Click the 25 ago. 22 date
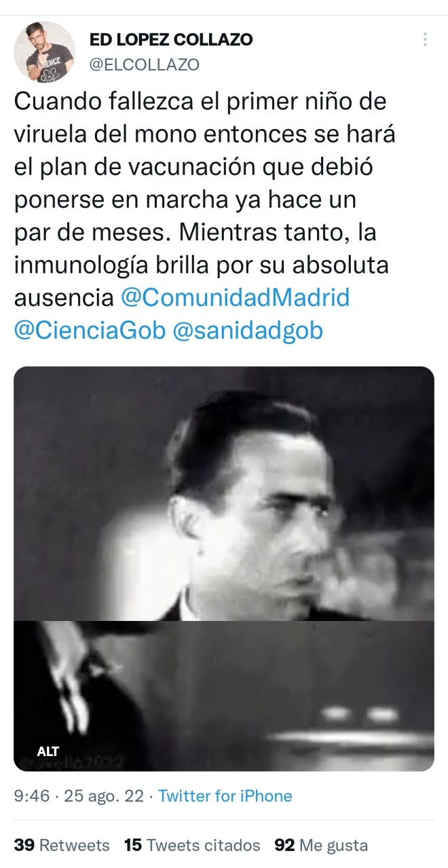448x868 pixels. 104,796
